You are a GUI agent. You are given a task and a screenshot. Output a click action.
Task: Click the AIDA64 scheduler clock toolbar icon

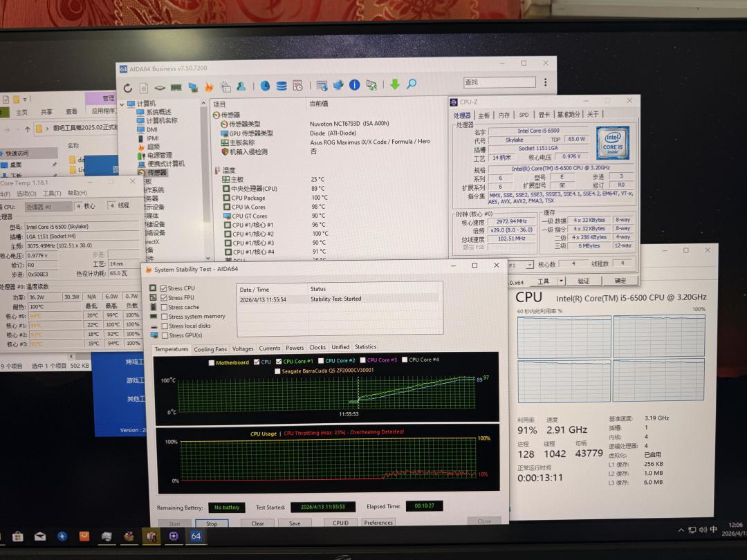coord(297,85)
